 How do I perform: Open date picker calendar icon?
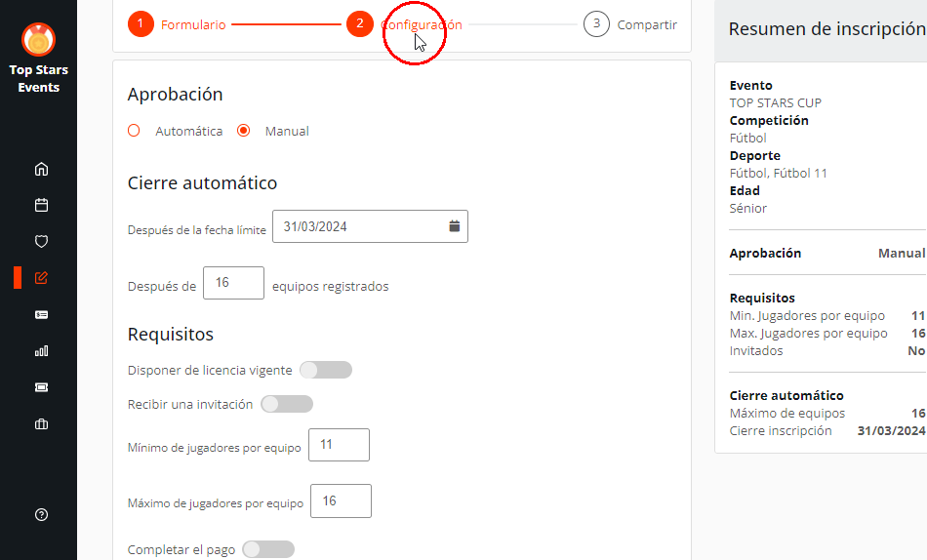pyautogui.click(x=454, y=226)
